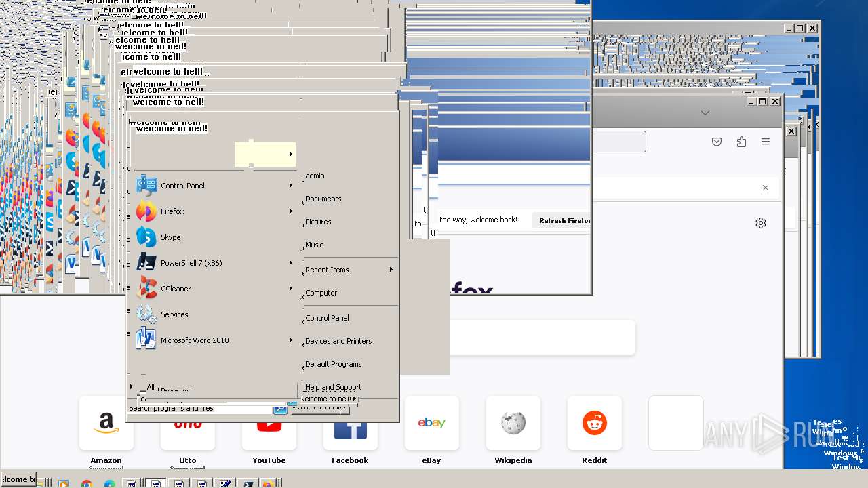Click the search magnifier icon in Start menu
The width and height of the screenshot is (868, 488).
[x=280, y=409]
